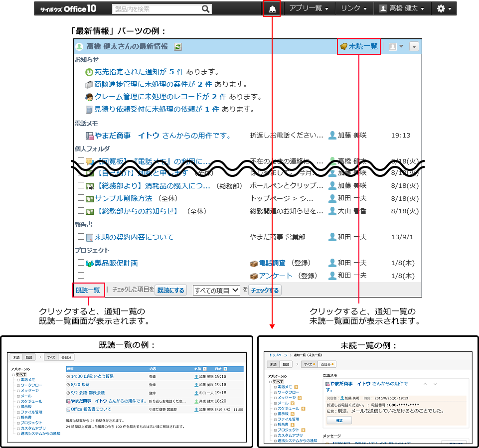Click project icon beside 製品販促計画
The image size is (479, 448).
point(90,264)
